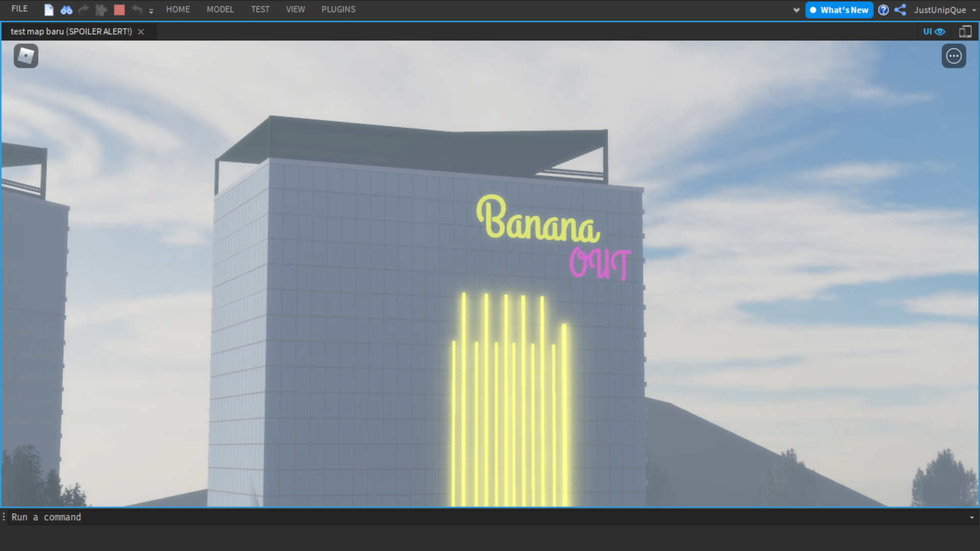Viewport: 980px width, 551px height.
Task: Open the Roblox menu icon in viewport
Action: coord(26,56)
